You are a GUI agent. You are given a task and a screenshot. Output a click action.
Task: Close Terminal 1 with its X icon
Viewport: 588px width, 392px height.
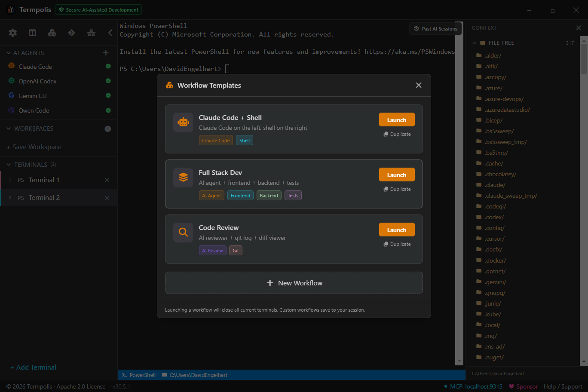point(107,180)
